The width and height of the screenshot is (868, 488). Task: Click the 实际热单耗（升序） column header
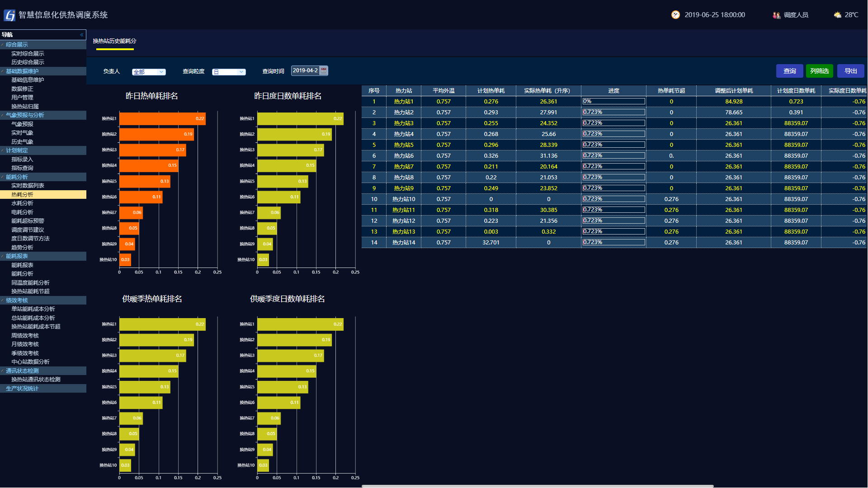click(x=548, y=91)
